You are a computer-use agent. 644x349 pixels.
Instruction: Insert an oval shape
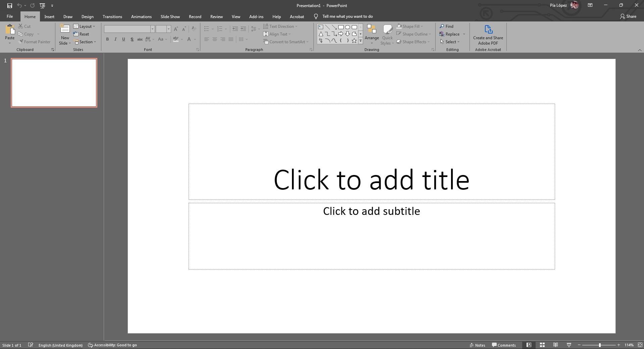point(348,27)
